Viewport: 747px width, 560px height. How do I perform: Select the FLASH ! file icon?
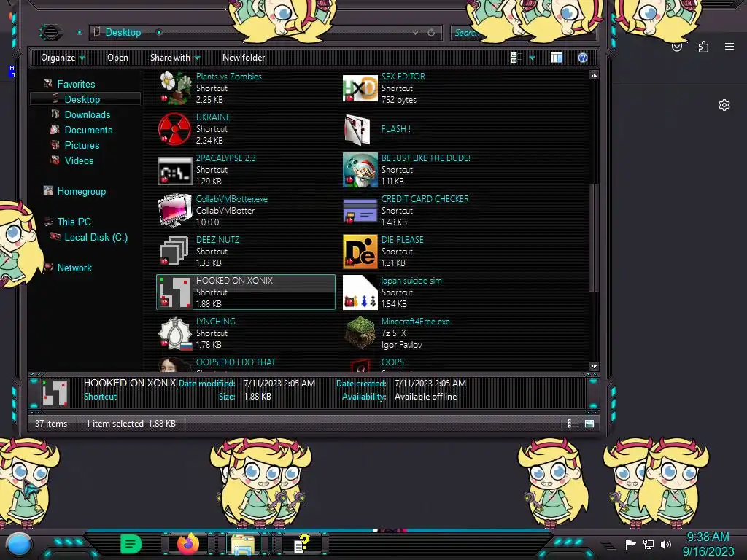tap(357, 129)
